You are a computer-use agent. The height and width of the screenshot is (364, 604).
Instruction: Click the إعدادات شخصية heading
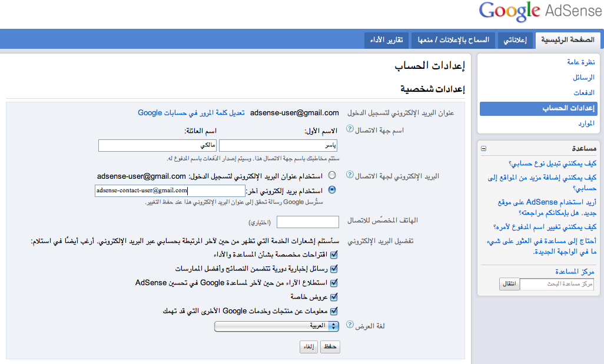pyautogui.click(x=433, y=89)
